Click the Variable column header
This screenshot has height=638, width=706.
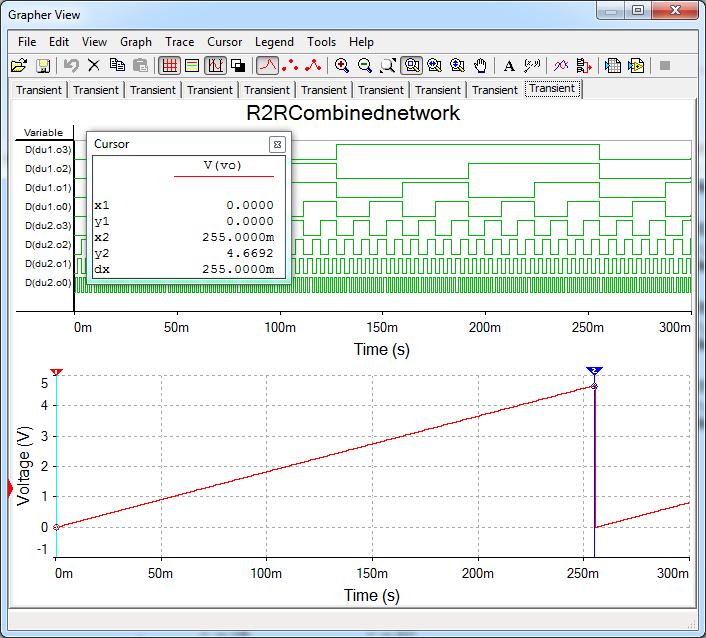(43, 133)
